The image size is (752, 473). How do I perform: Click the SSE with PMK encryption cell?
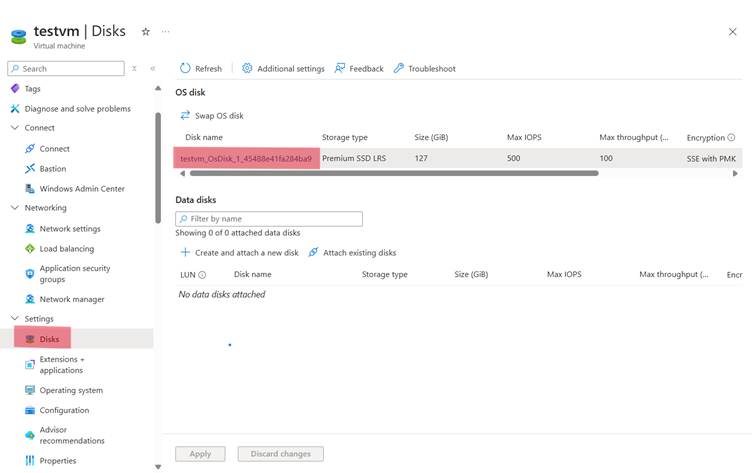pos(711,158)
